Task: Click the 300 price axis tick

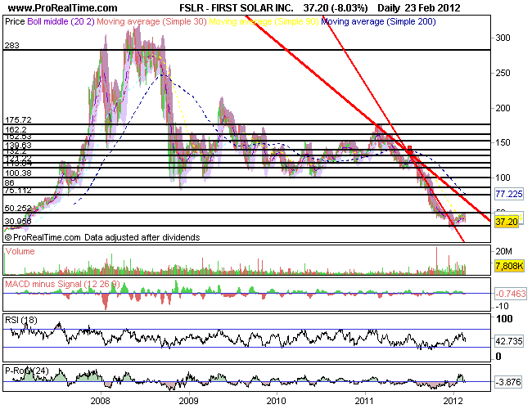Action: pyautogui.click(x=503, y=38)
